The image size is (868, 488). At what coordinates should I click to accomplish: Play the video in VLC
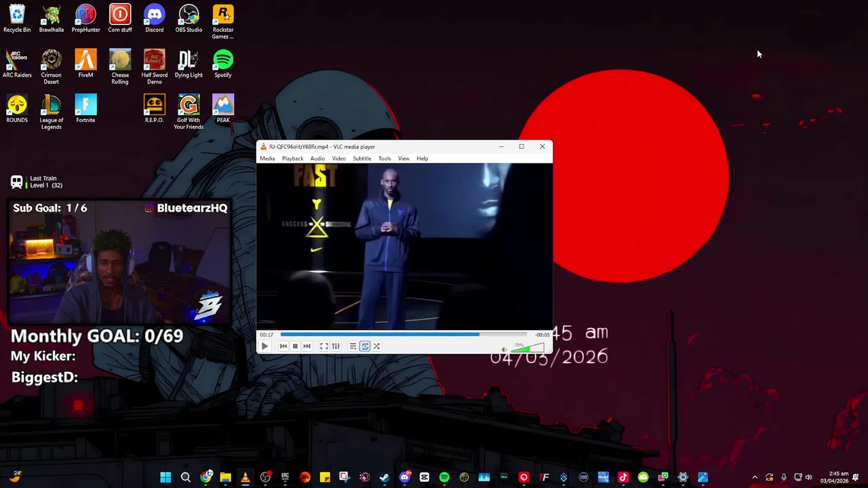[264, 346]
